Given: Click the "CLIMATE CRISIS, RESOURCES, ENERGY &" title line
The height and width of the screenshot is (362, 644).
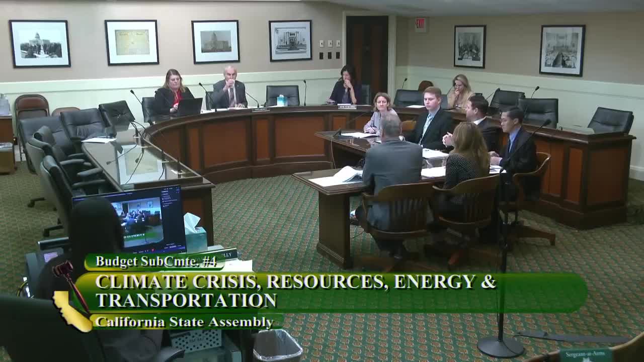Looking at the screenshot, I should tap(296, 282).
